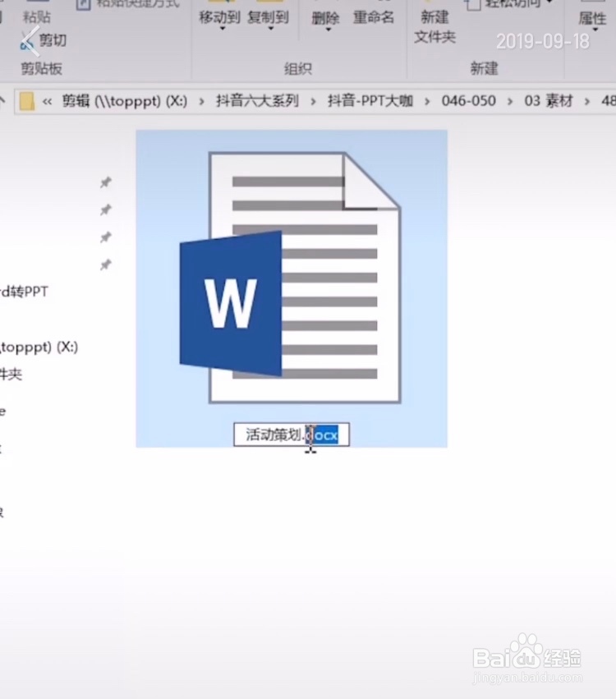Screen dimensions: 616x699
Task: Open the 属性 (Properties) dropdown
Action: click(x=592, y=21)
